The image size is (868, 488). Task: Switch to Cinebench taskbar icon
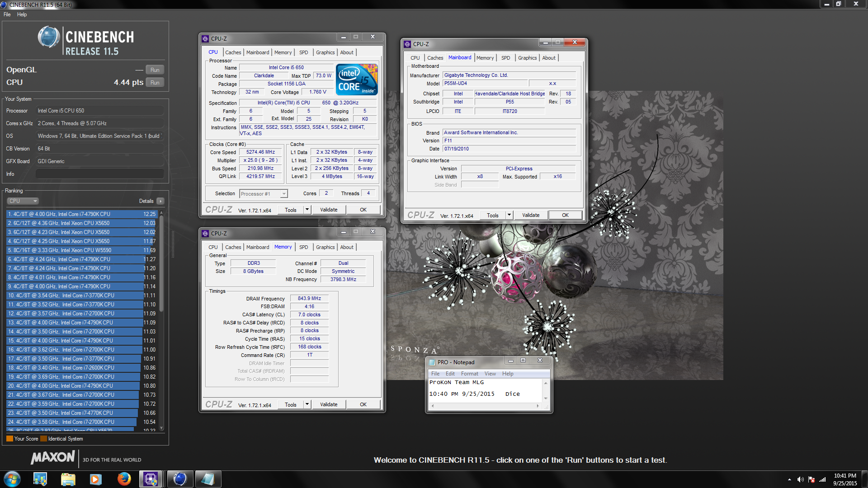tap(180, 479)
